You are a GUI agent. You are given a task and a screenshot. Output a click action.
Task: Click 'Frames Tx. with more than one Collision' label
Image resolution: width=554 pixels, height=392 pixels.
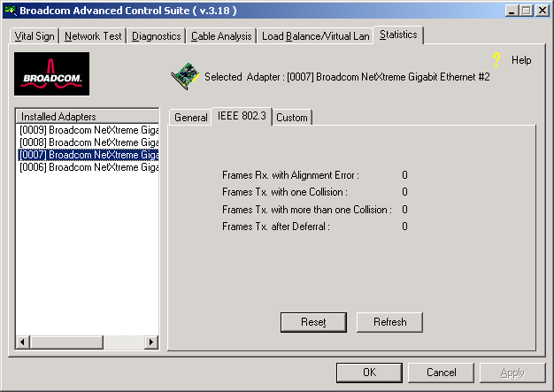point(307,210)
